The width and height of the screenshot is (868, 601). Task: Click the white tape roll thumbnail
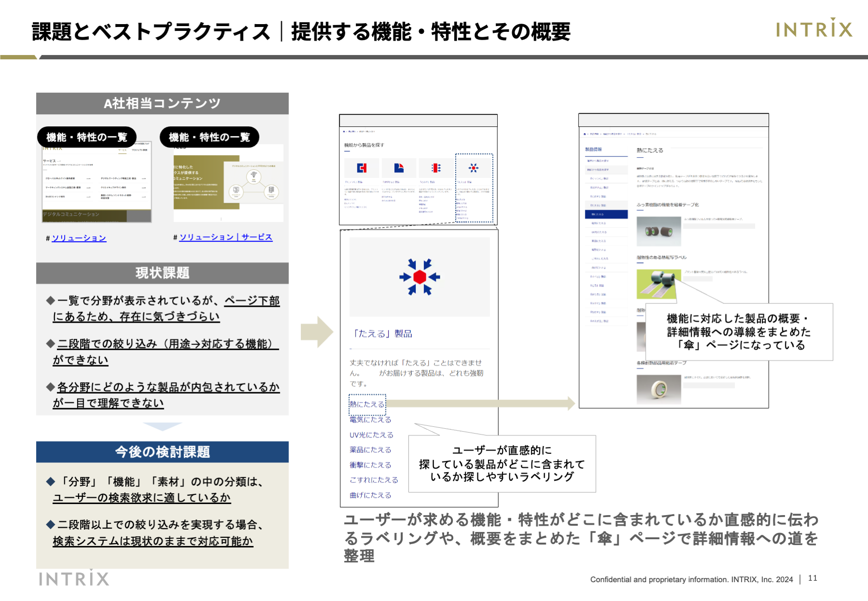pyautogui.click(x=659, y=389)
